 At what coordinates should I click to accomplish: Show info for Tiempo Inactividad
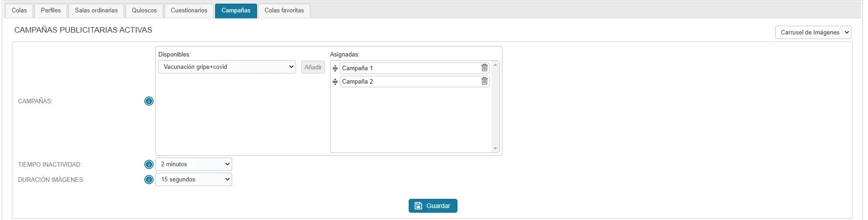[x=149, y=164]
